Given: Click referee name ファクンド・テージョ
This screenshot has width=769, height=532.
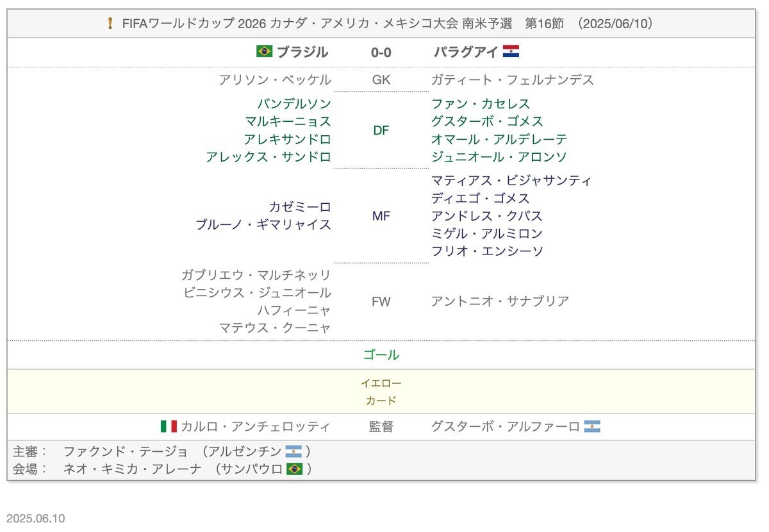Looking at the screenshot, I should [x=126, y=451].
